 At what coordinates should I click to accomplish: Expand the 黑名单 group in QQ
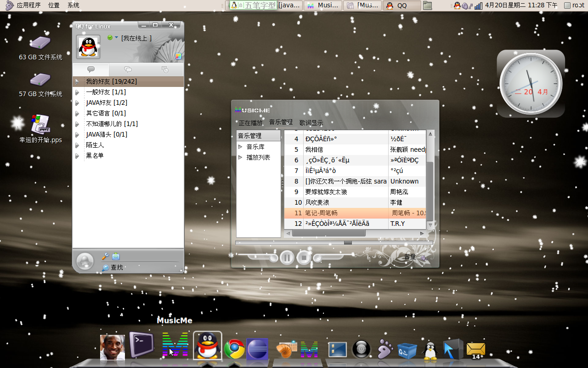pos(77,155)
